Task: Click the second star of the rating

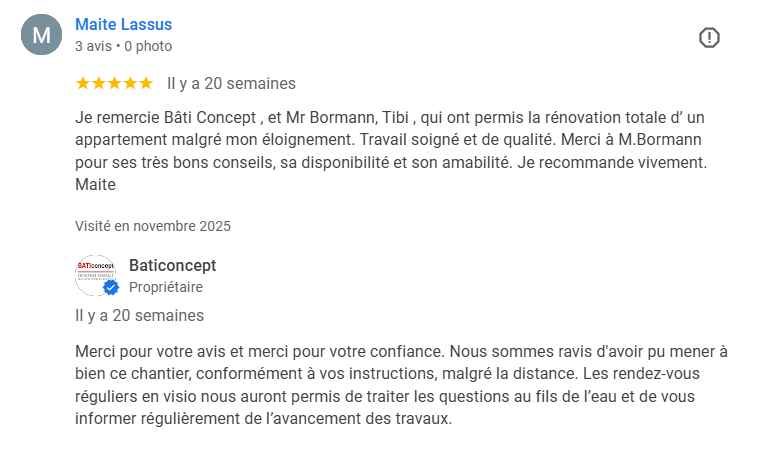Action: tap(99, 83)
